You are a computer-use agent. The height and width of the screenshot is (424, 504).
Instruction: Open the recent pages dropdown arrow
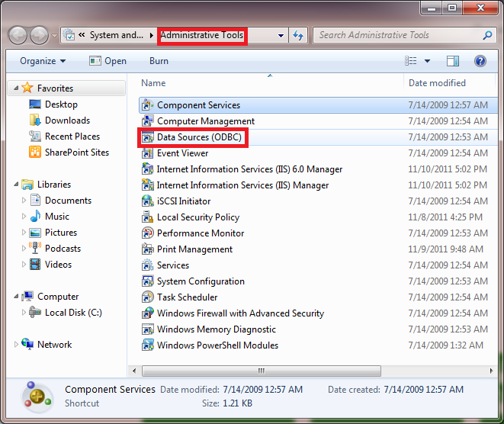[x=54, y=35]
